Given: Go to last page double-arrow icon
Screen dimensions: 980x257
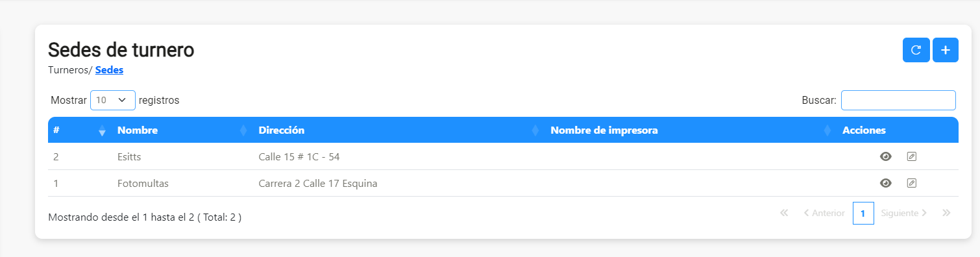Looking at the screenshot, I should (946, 213).
